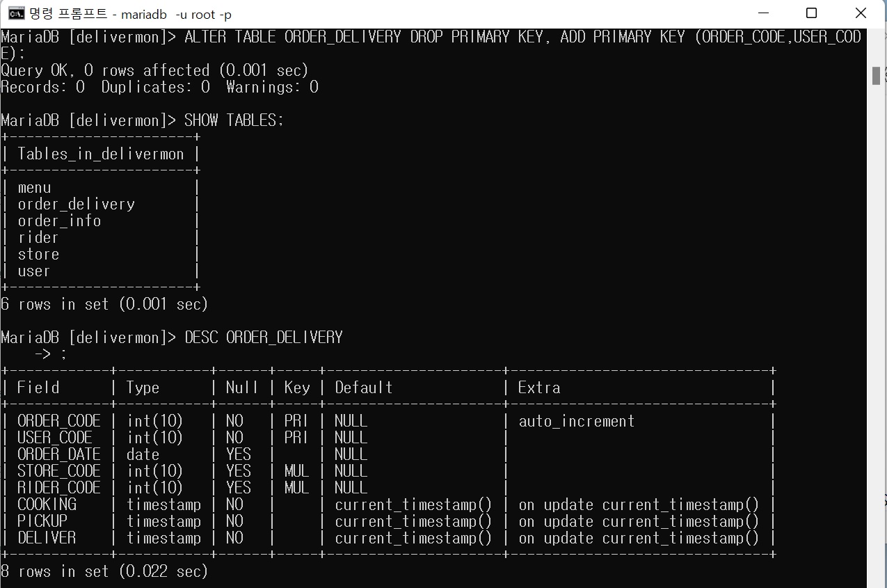887x588 pixels.
Task: Click the 'order_delivery' table name row
Action: (76, 204)
